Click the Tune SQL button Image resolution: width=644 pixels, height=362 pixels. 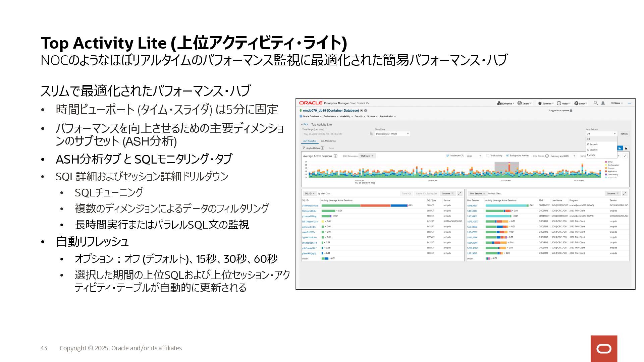[406, 193]
